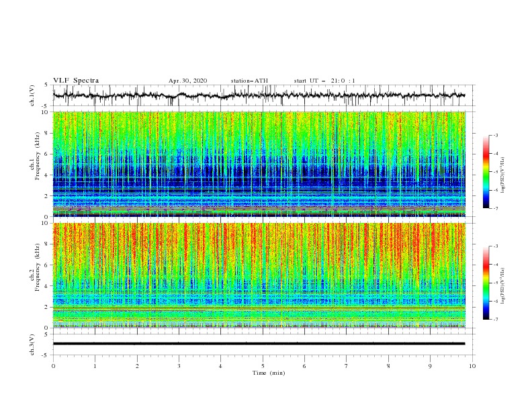Click the 'station=ATH' label

[249, 81]
